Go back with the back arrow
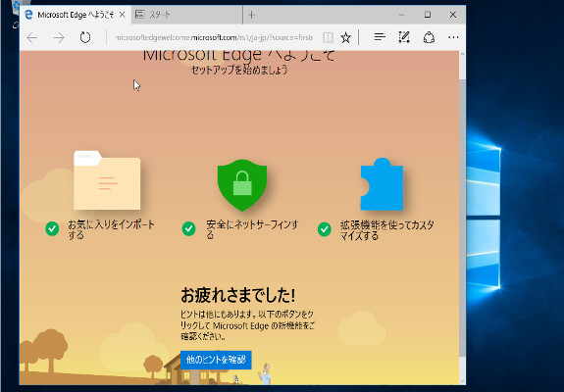 [32, 37]
